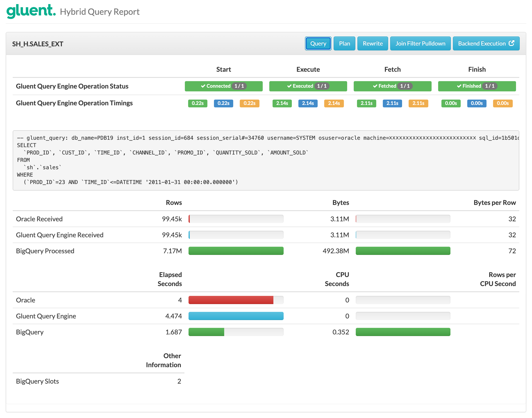Viewport: 532px width, 418px height.
Task: Click the orange 0.22s Start timing label
Action: [x=249, y=103]
